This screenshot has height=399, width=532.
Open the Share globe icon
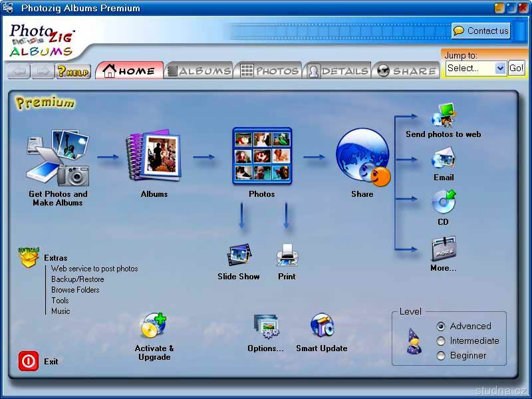coord(362,158)
